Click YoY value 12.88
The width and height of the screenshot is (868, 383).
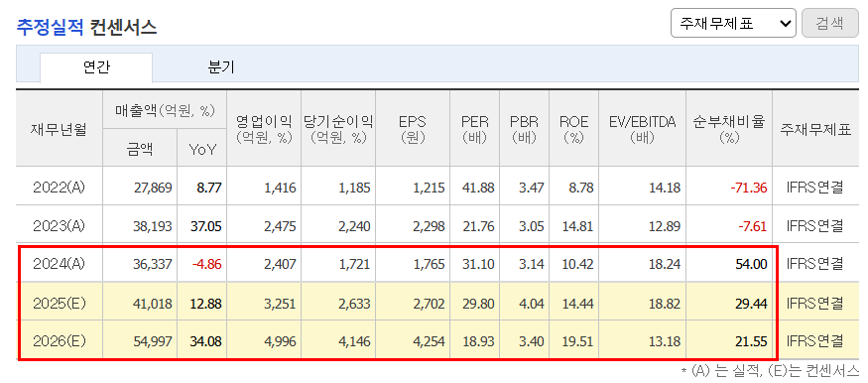(207, 304)
